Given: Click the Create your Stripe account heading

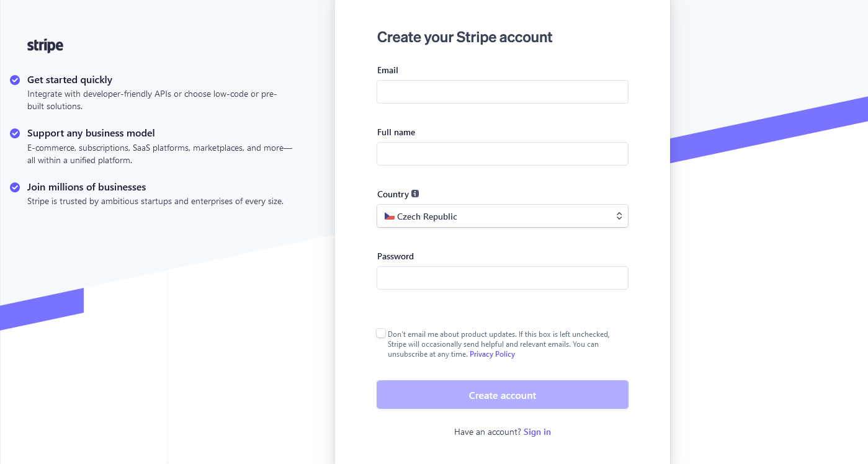Looking at the screenshot, I should [x=465, y=37].
